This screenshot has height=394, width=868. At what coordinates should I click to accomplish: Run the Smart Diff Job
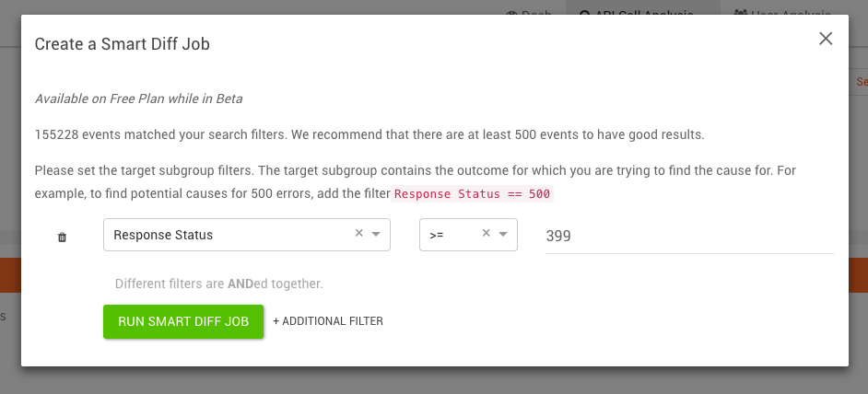pos(183,321)
